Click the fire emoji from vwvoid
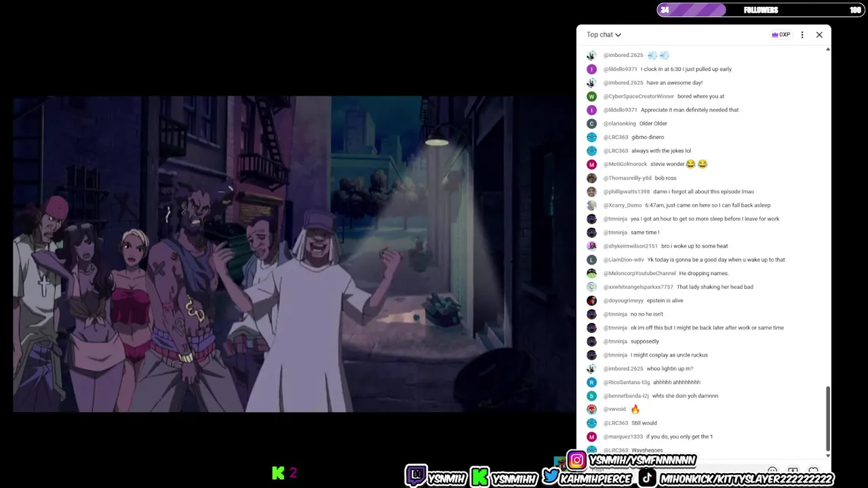 635,409
